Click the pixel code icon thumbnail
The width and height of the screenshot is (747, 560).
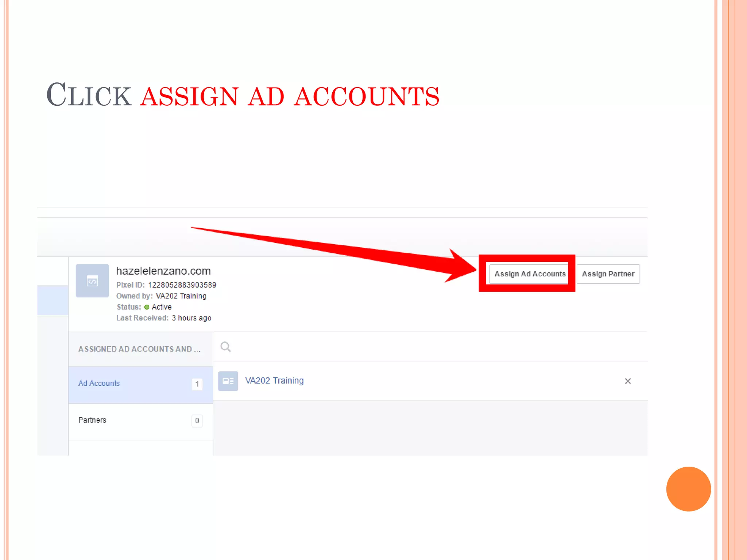(x=92, y=281)
